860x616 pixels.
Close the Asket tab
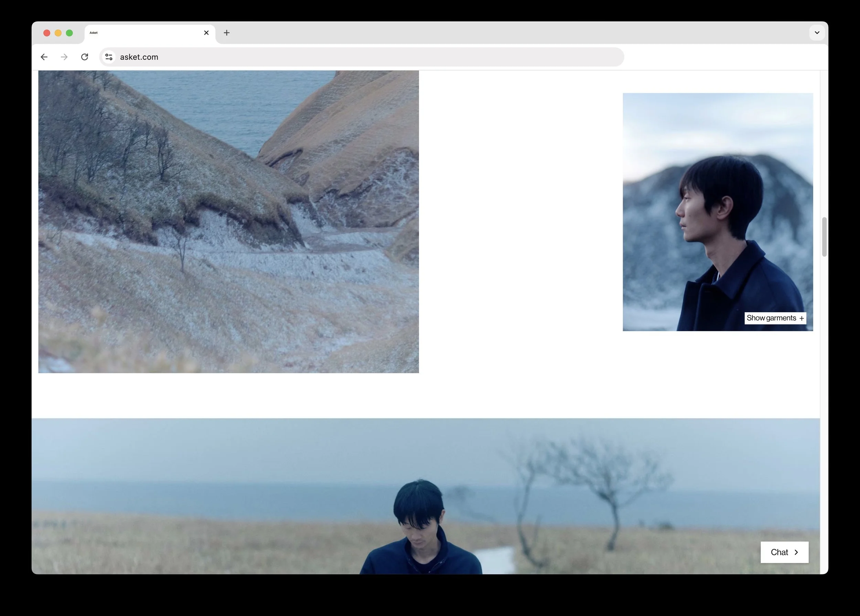click(206, 33)
